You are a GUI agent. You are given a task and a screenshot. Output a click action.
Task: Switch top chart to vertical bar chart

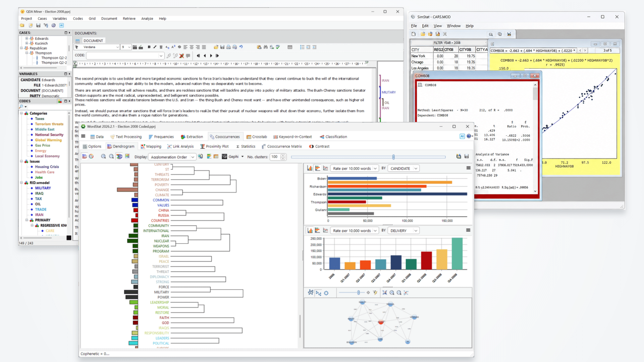point(310,168)
